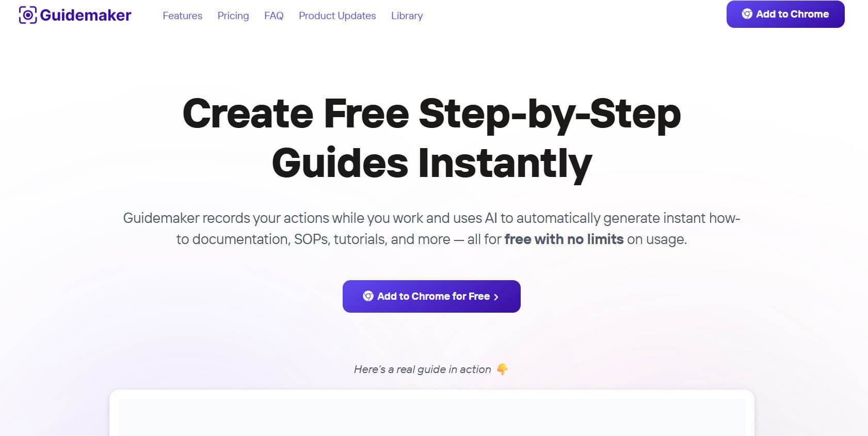Click chevron arrow on Add to Chrome for Free
Image resolution: width=868 pixels, height=436 pixels.
pyautogui.click(x=496, y=297)
